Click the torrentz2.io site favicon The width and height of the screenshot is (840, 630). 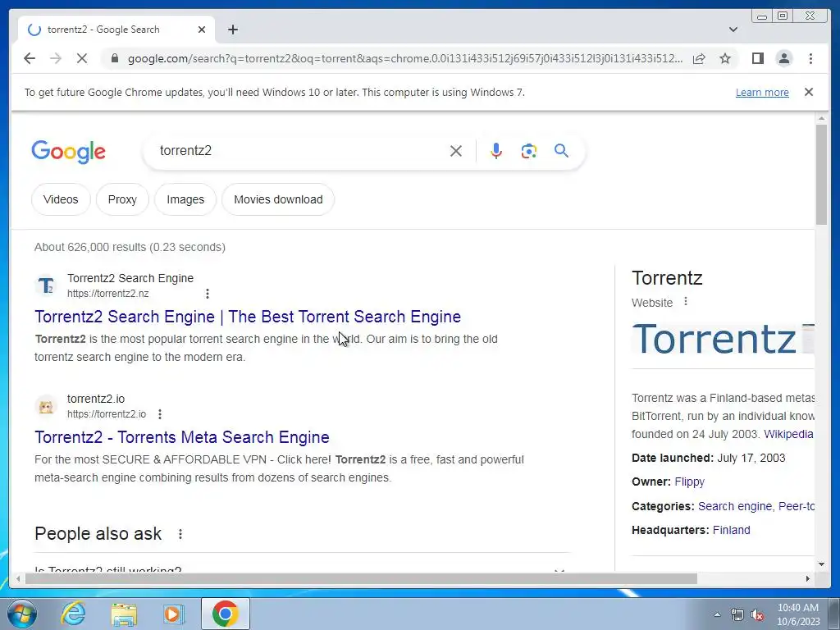[46, 406]
